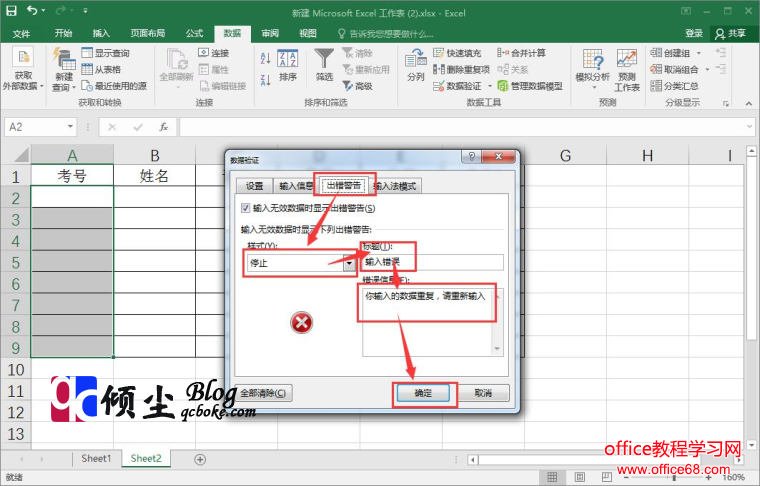Open Get External Data (获取外部数据)
The image size is (760, 486).
[23, 70]
